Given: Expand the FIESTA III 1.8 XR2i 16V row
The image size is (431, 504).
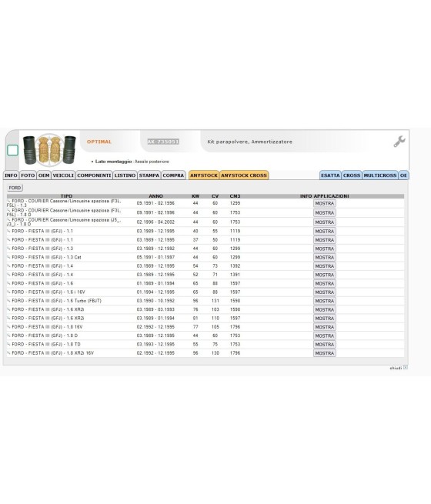Looking at the screenshot, I should 8,353.
